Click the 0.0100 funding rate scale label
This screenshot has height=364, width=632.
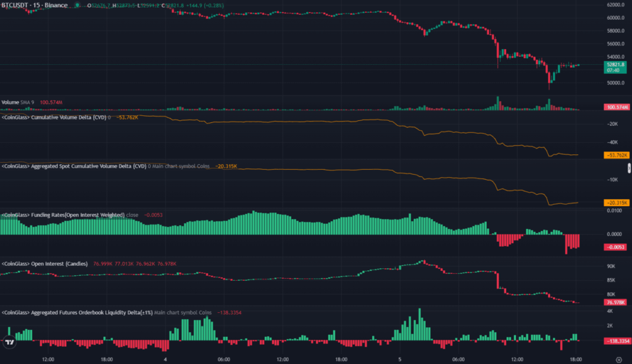(614, 210)
